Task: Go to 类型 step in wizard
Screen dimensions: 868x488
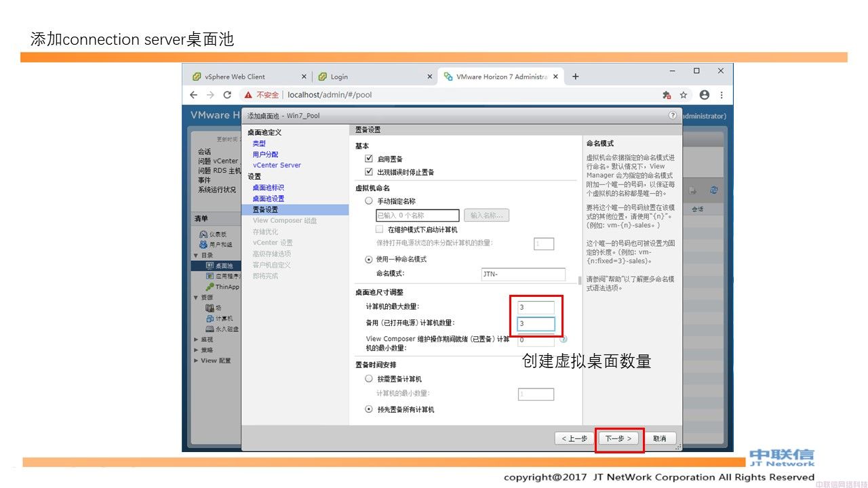Action: coord(259,144)
